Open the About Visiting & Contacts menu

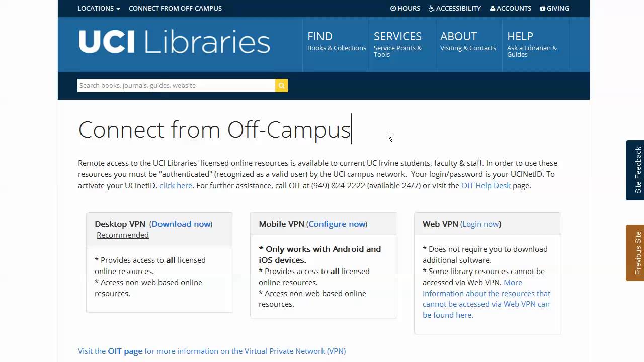(x=468, y=42)
